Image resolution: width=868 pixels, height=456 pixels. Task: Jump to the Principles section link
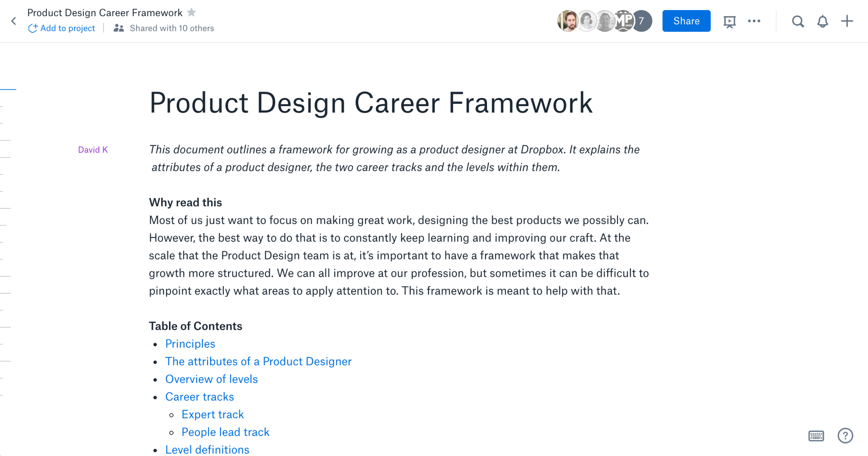(190, 344)
